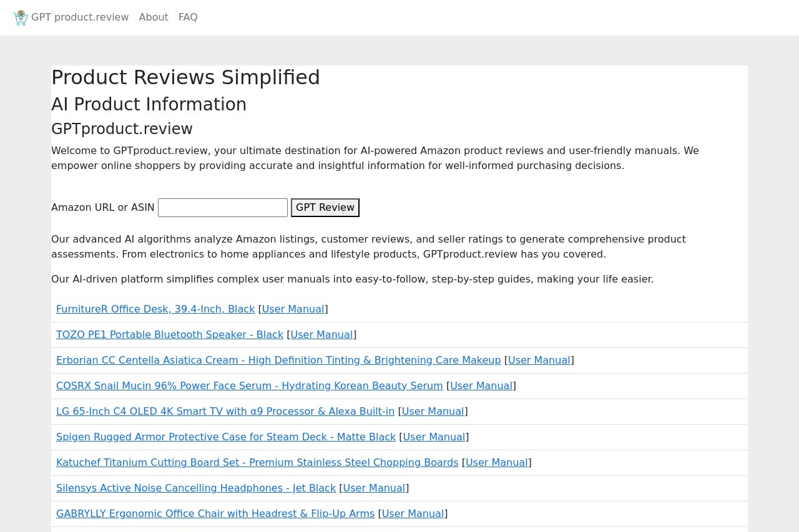799x532 pixels.
Task: Open FurnitureR Office Desk review link
Action: (x=155, y=309)
